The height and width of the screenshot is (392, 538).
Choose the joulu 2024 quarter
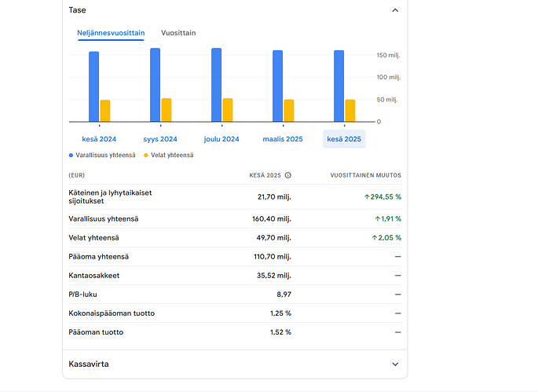(221, 139)
